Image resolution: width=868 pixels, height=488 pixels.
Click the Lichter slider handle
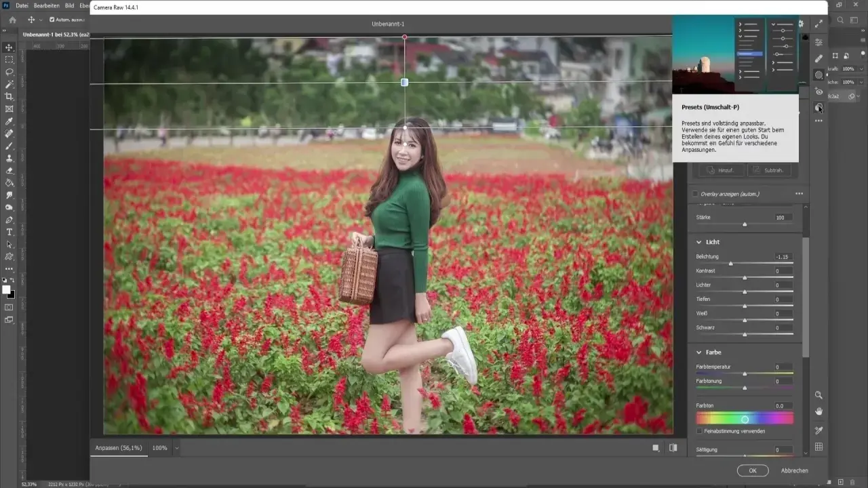point(745,292)
